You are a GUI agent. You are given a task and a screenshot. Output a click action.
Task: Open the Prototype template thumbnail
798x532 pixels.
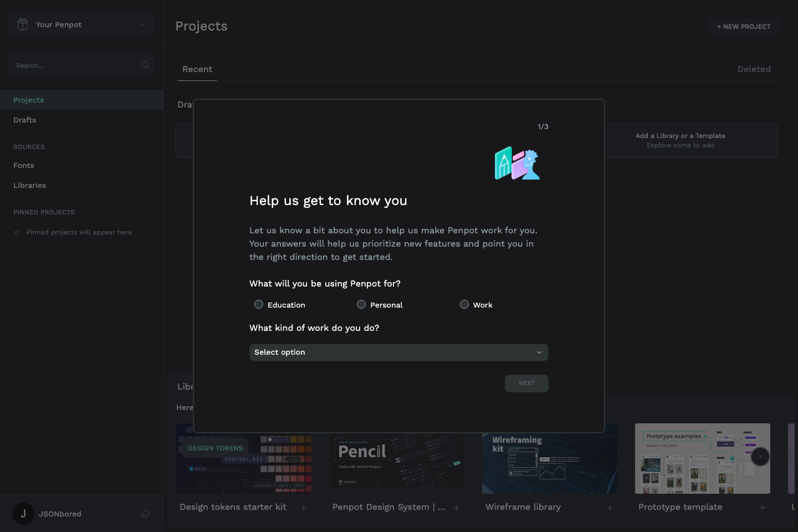703,458
